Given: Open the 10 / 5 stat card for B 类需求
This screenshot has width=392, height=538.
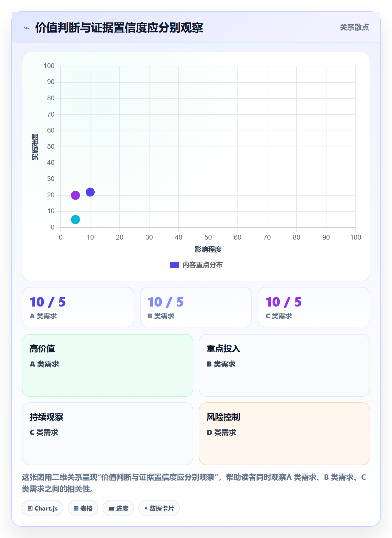Looking at the screenshot, I should pos(196,307).
